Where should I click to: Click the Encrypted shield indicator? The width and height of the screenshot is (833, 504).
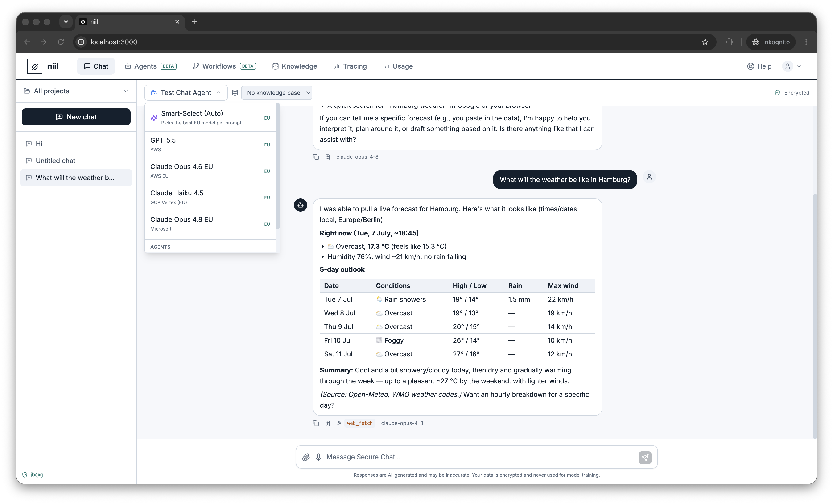pos(792,93)
